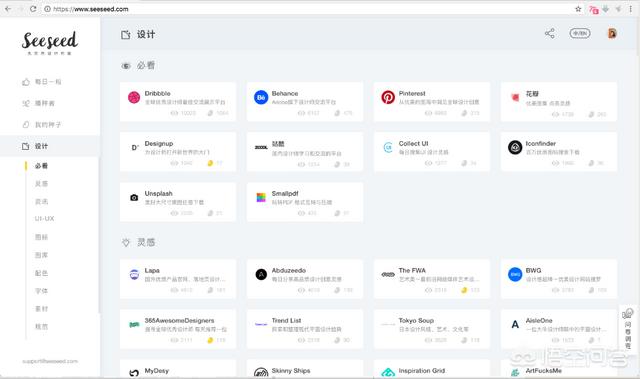Image resolution: width=640 pixels, height=379 pixels.
Task: Click the 站酷 logo icon
Action: 261,147
